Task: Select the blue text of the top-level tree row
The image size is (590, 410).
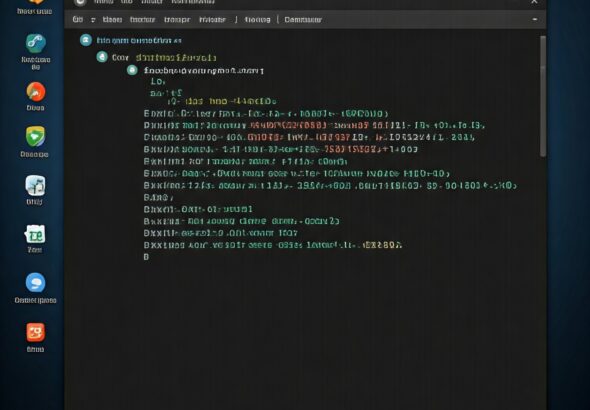Action: tap(139, 40)
